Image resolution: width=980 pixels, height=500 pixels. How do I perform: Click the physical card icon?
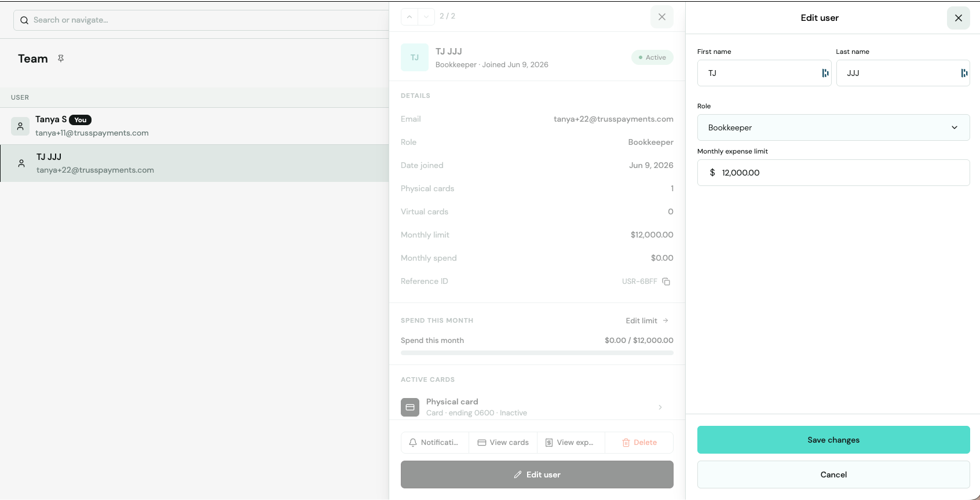(410, 407)
